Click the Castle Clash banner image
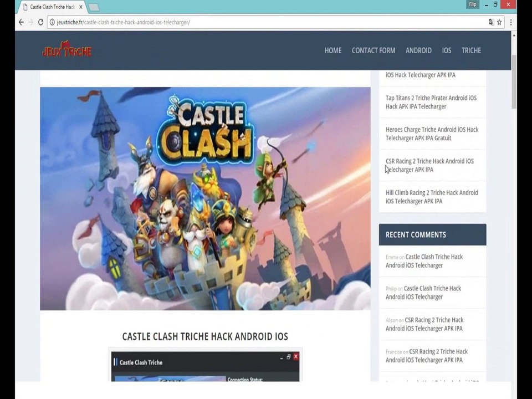The width and height of the screenshot is (532, 399). pos(205,198)
